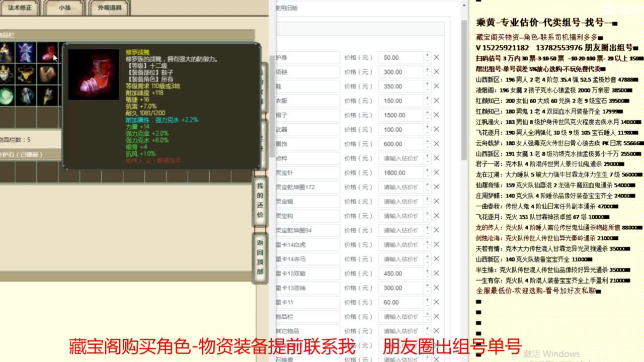Edit the 项链 price field showing 300.00
Viewport: 644px width, 362px height.
point(401,72)
